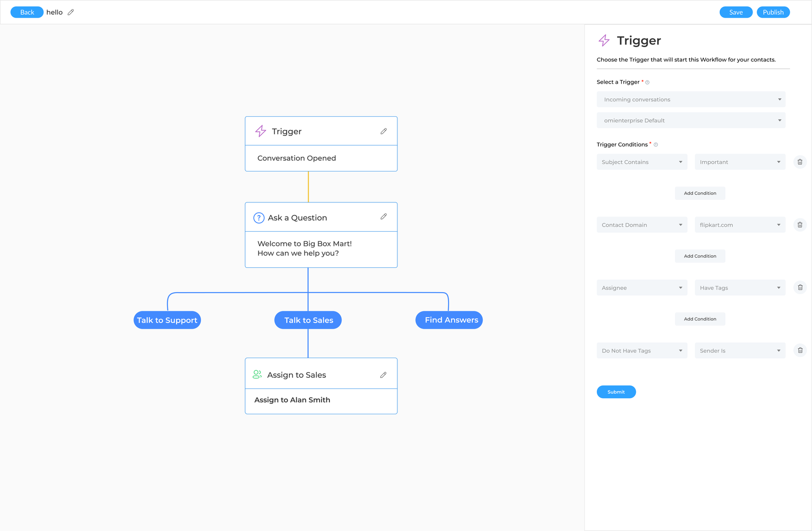This screenshot has width=812, height=531.
Task: Click the workflow name hello
Action: [x=54, y=12]
